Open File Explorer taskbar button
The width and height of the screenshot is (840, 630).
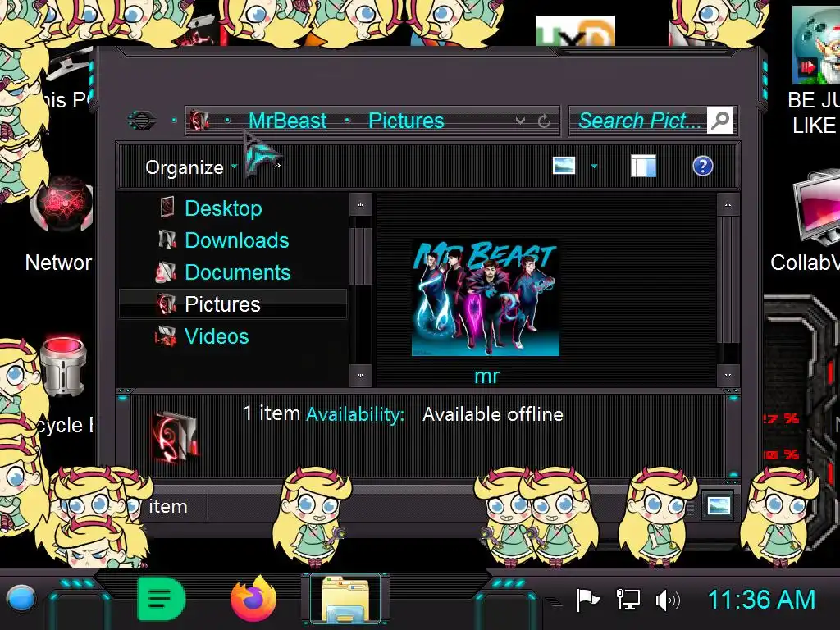click(345, 599)
